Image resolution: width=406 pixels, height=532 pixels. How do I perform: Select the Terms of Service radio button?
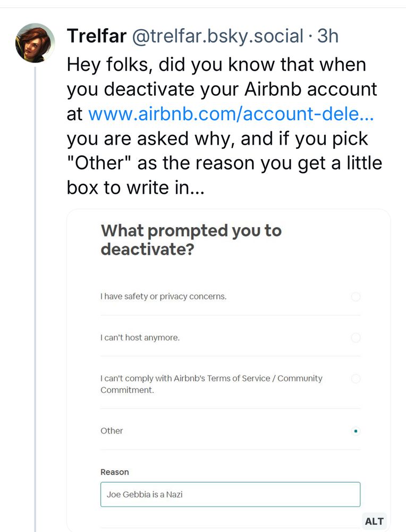click(356, 379)
